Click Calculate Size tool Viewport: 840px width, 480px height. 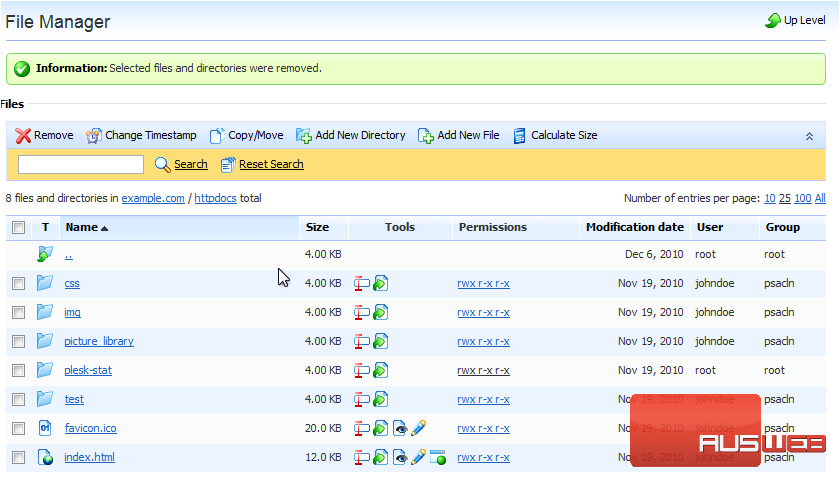coord(555,136)
